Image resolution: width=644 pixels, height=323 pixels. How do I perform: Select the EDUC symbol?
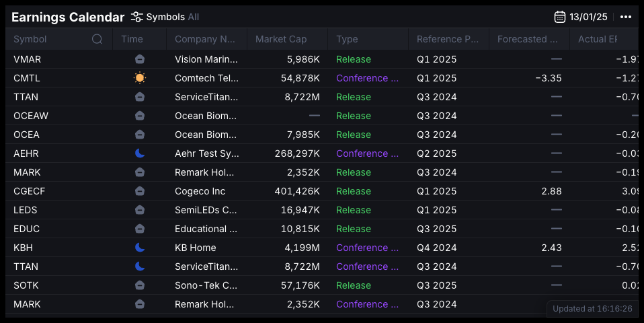[x=27, y=229]
